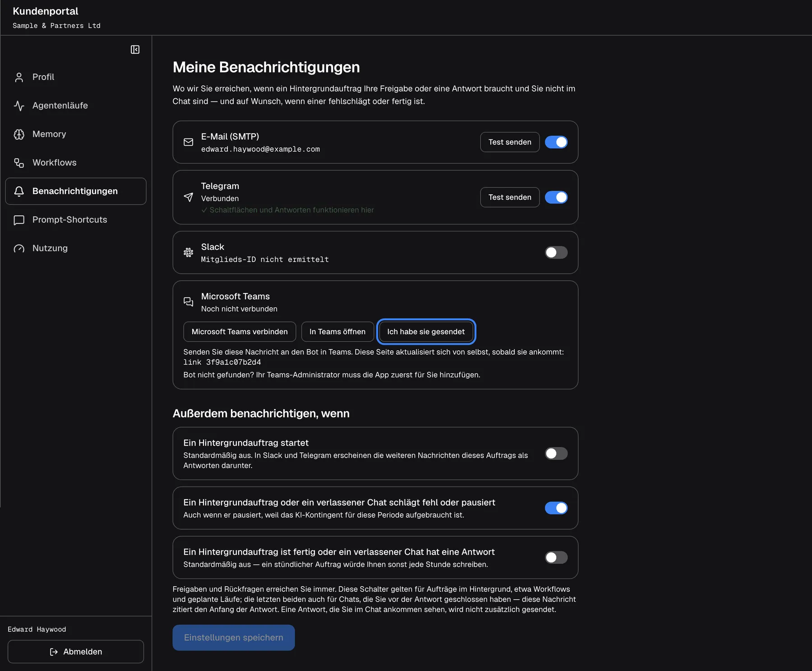Image resolution: width=812 pixels, height=671 pixels.
Task: Click 'Ich habe sie gesendet' button
Action: [426, 331]
